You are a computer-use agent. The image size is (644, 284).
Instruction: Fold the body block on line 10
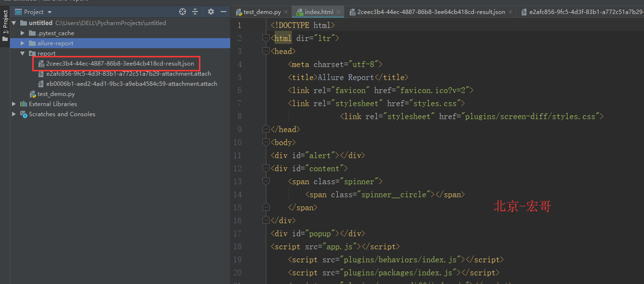coord(266,142)
